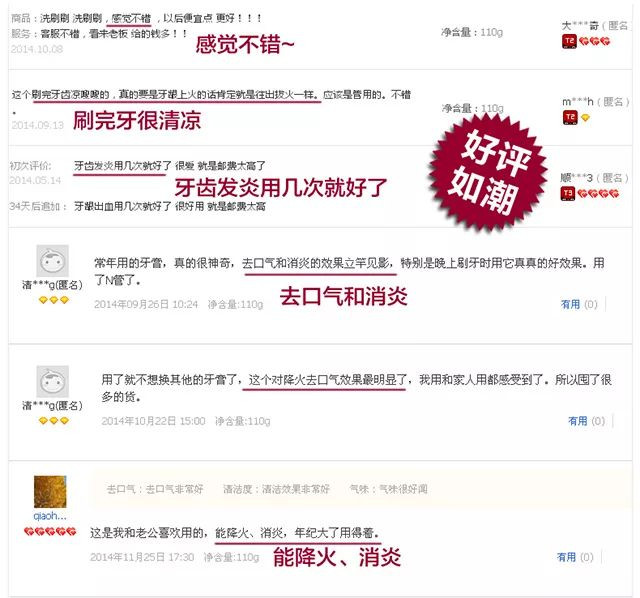Click the golden avatar of user qiaoh...
The height and width of the screenshot is (598, 640).
tap(50, 491)
